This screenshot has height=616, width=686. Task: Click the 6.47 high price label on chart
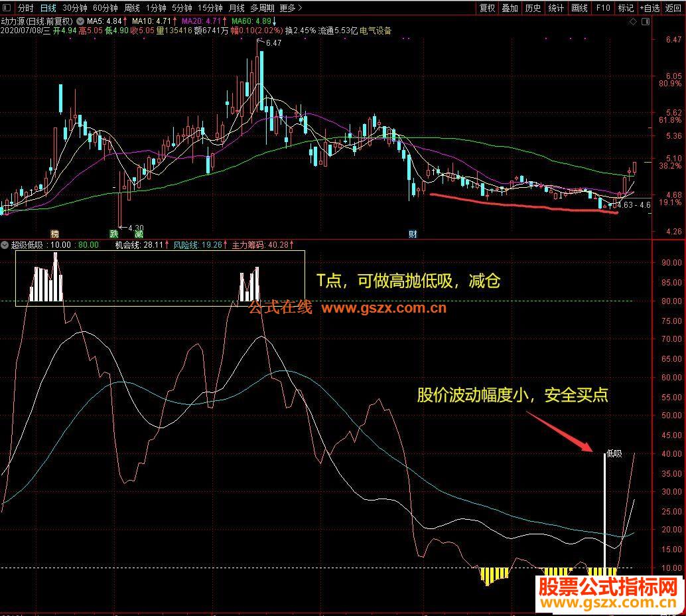tap(274, 43)
